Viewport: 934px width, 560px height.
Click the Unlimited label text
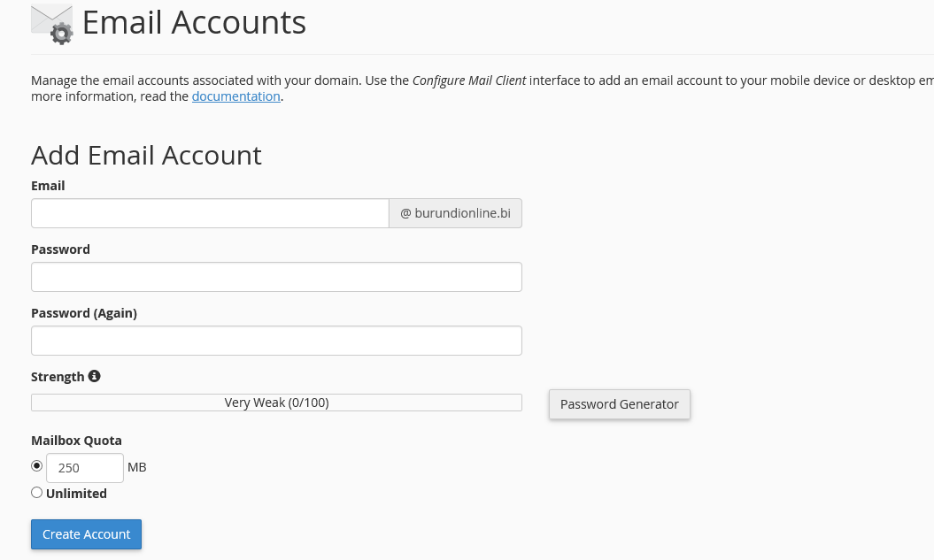click(76, 494)
